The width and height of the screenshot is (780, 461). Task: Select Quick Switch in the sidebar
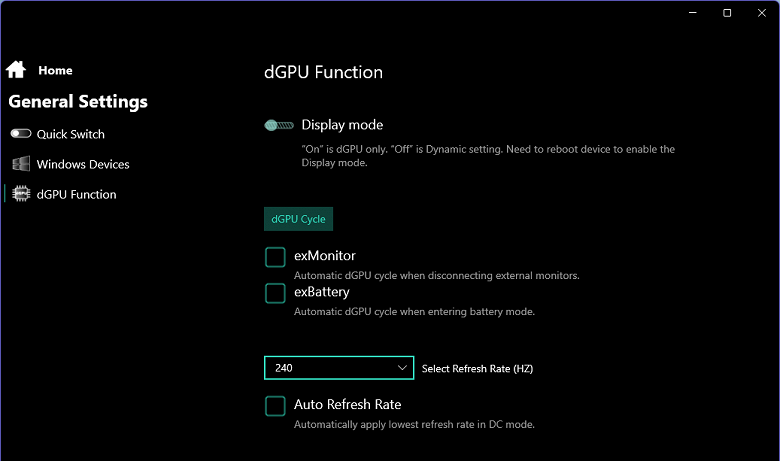pos(71,134)
